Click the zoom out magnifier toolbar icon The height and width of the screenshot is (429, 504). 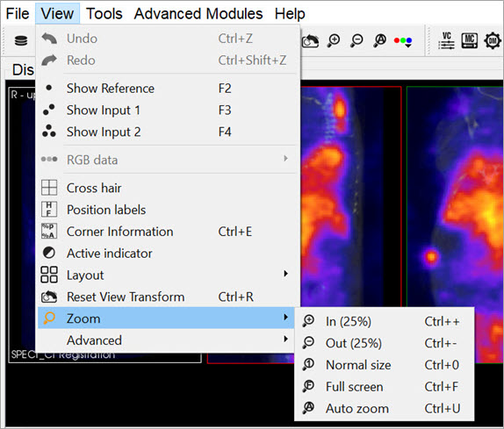tap(356, 40)
